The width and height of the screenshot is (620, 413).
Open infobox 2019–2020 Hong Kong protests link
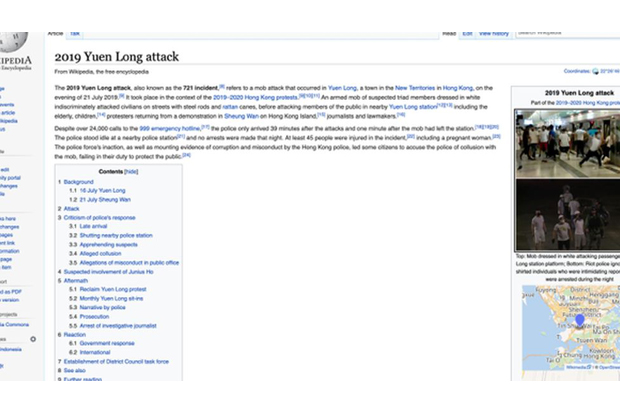point(588,103)
